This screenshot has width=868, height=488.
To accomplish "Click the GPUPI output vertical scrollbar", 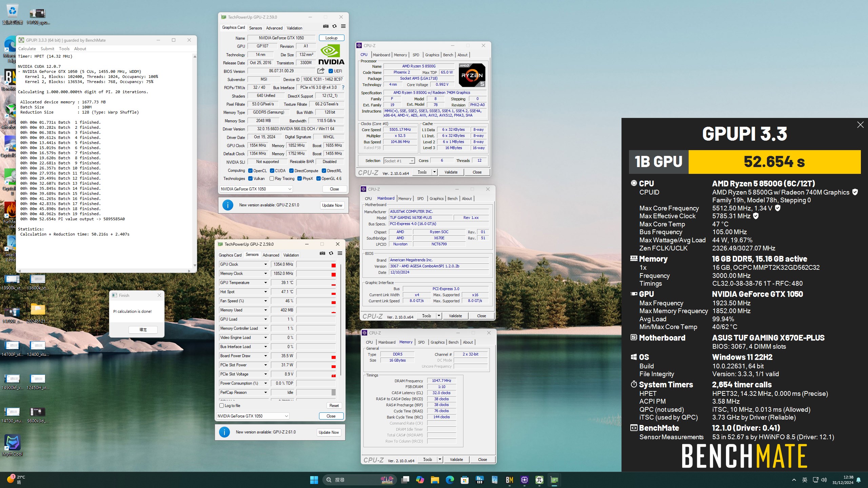I will pyautogui.click(x=195, y=161).
